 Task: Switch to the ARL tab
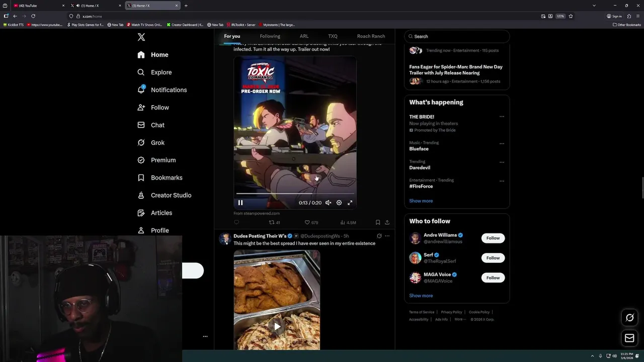click(304, 36)
